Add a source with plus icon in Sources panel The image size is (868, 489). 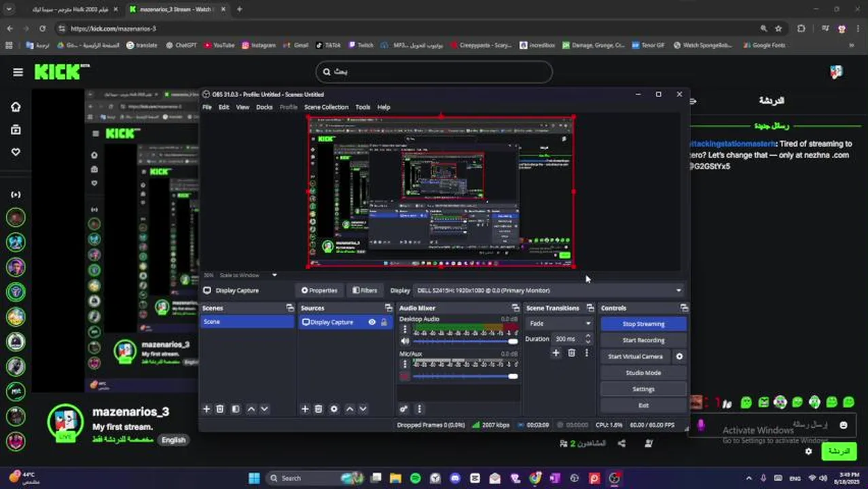point(305,409)
